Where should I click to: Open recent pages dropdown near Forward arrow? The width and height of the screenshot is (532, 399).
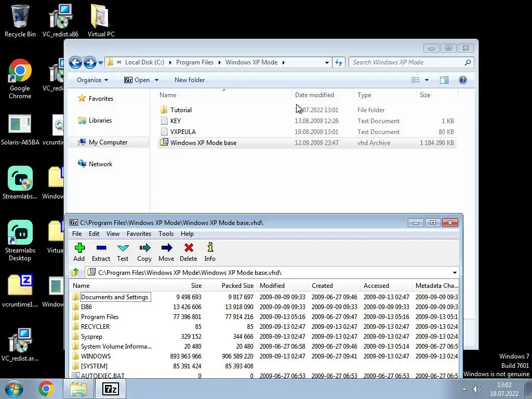click(x=100, y=63)
